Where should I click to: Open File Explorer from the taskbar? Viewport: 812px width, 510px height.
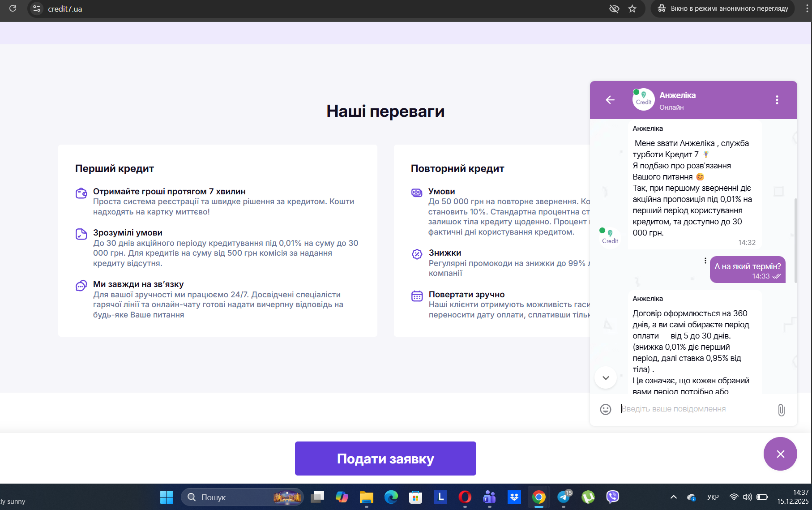click(367, 497)
